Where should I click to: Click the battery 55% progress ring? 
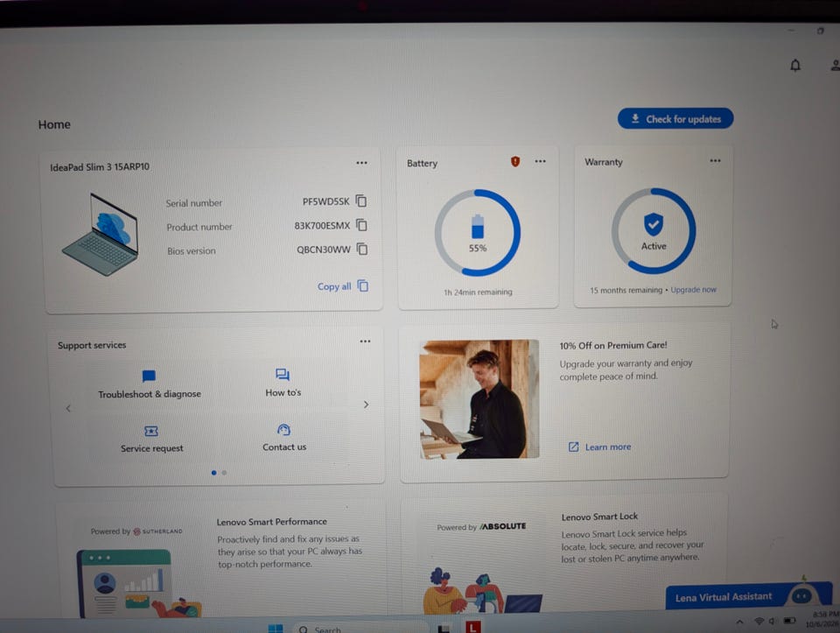tap(478, 233)
